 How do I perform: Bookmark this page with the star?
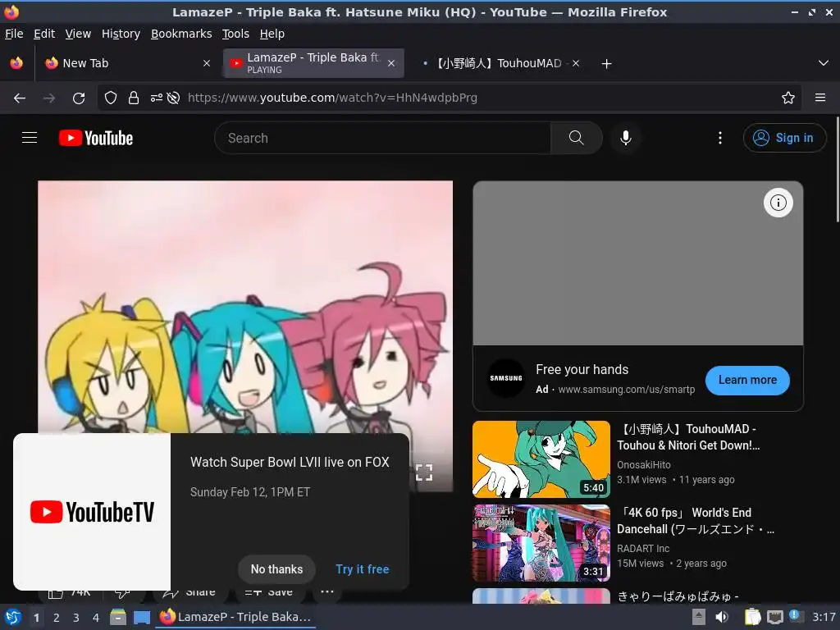(787, 98)
